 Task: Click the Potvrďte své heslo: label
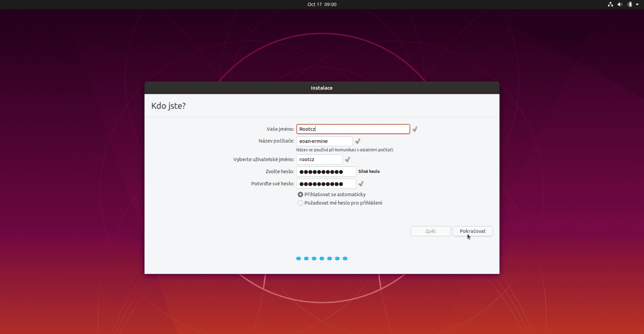pyautogui.click(x=272, y=184)
